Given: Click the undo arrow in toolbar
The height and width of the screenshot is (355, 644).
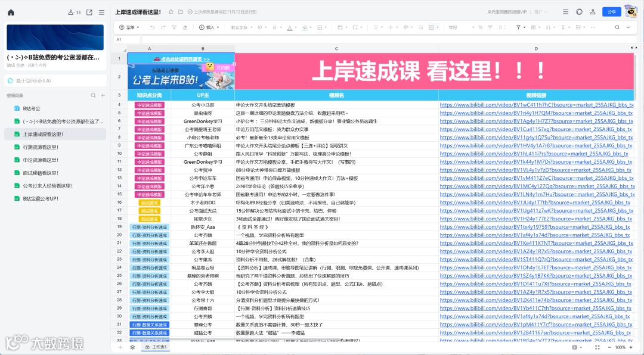Looking at the screenshot, I should tap(153, 27).
